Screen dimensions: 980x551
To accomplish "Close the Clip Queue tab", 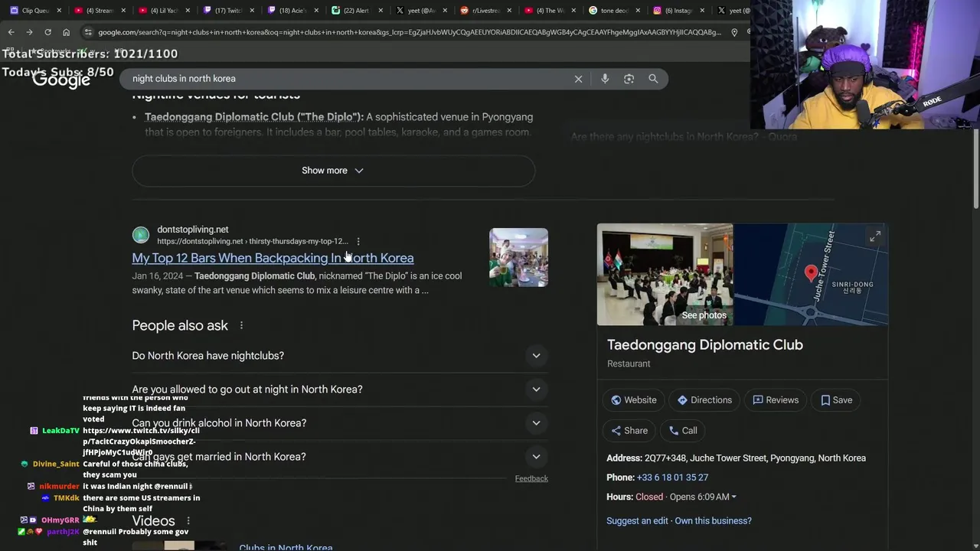I will tap(59, 11).
